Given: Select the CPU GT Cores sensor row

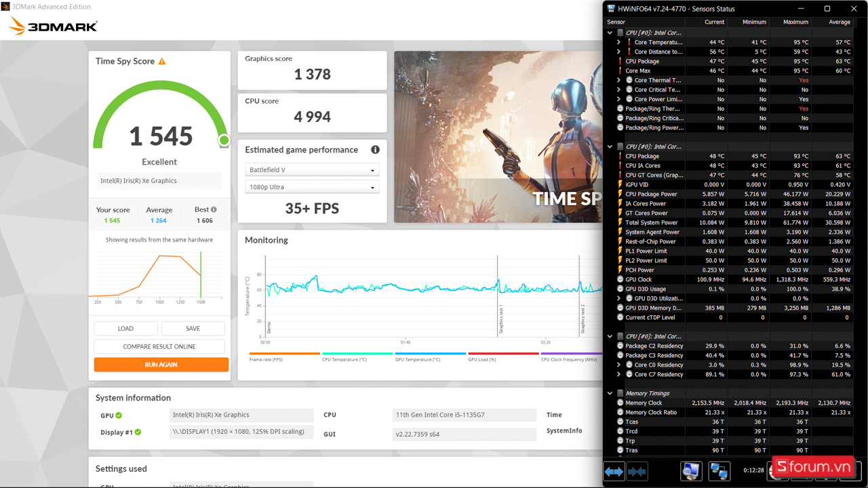Looking at the screenshot, I should coord(729,175).
